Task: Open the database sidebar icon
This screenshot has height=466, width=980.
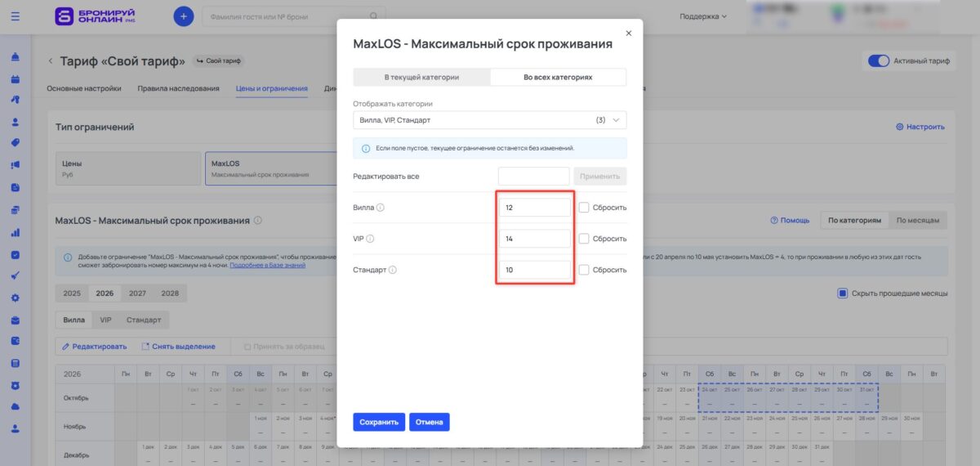Action: pyautogui.click(x=16, y=363)
